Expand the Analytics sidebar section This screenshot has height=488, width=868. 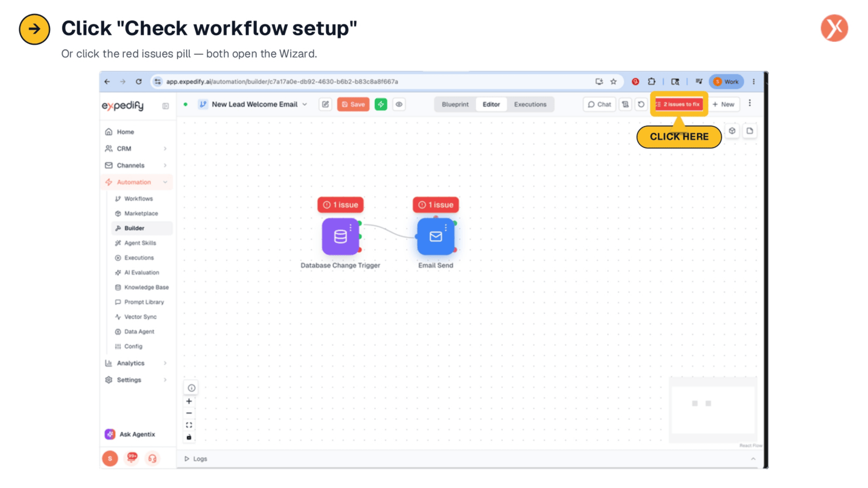coord(137,363)
